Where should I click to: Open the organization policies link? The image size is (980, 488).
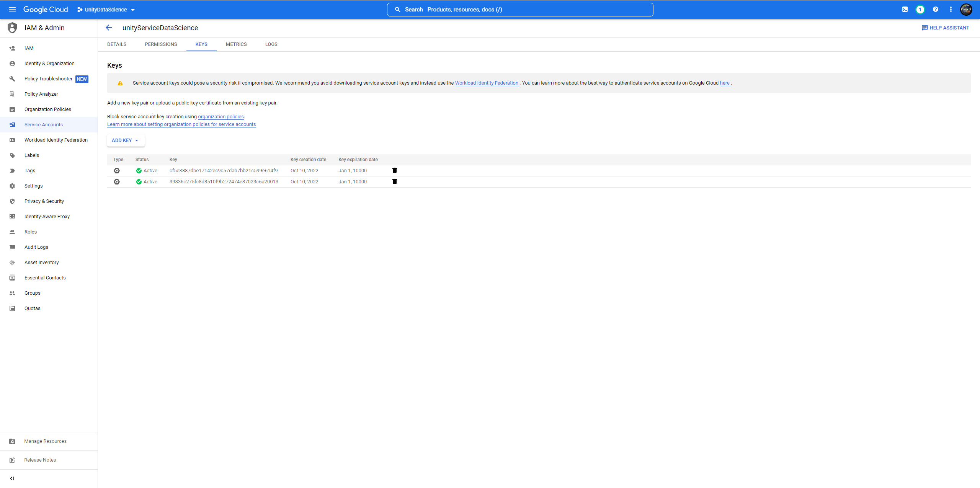[x=221, y=117]
